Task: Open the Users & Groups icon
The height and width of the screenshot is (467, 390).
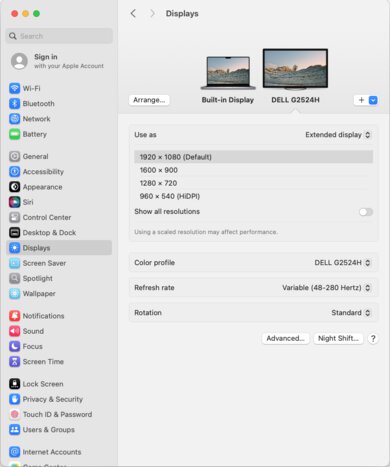Action: point(15,429)
